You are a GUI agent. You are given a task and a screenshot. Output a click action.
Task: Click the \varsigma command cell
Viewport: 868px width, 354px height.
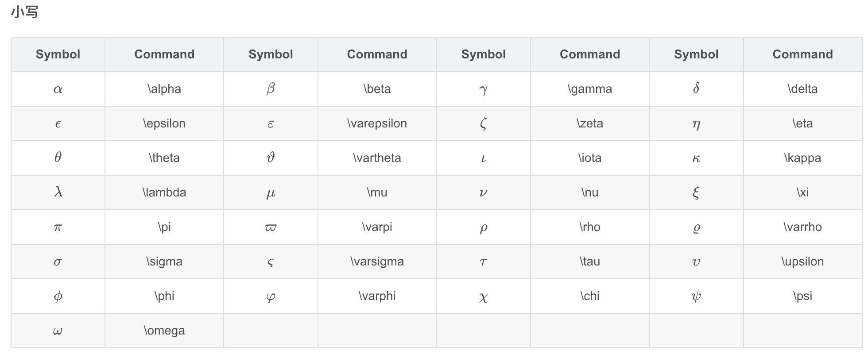click(377, 262)
